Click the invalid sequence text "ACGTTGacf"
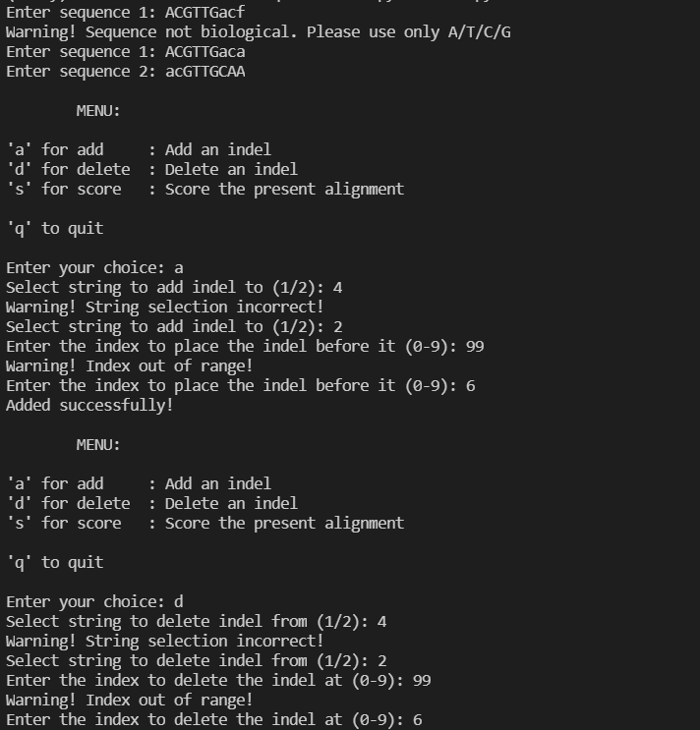700x730 pixels. (204, 13)
